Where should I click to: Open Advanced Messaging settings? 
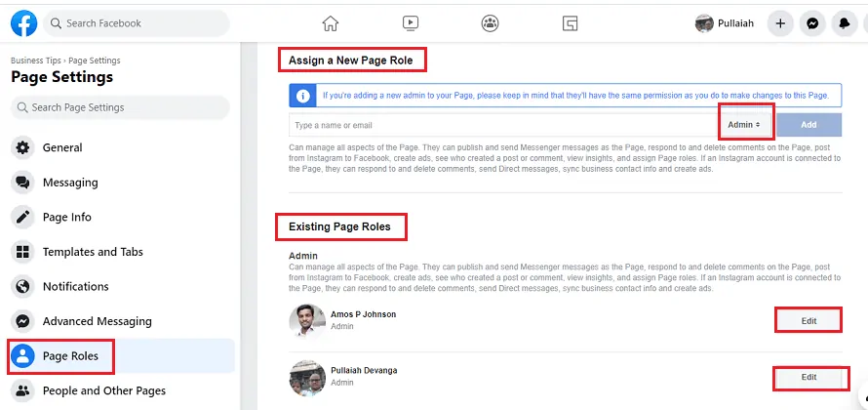coord(97,321)
